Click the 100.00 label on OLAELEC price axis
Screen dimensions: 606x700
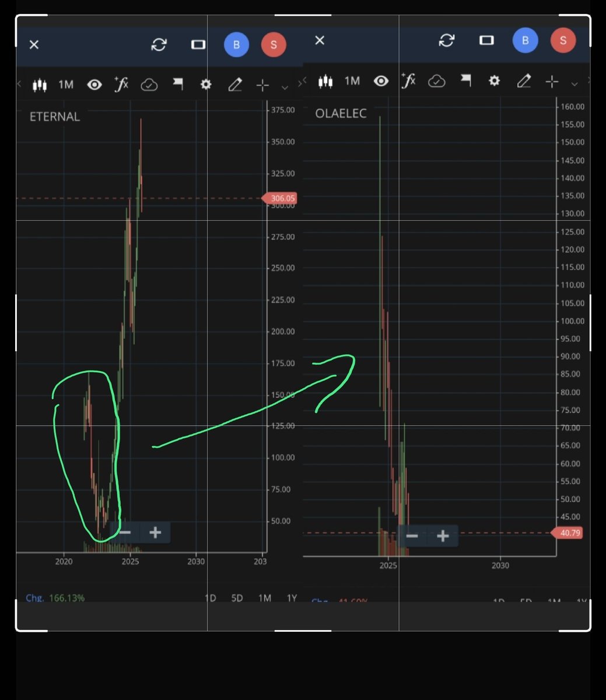coord(572,321)
